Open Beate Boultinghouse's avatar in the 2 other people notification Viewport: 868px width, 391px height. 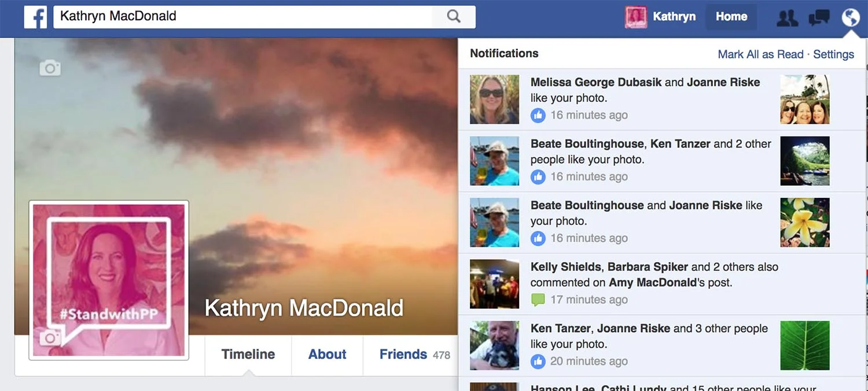pyautogui.click(x=494, y=161)
